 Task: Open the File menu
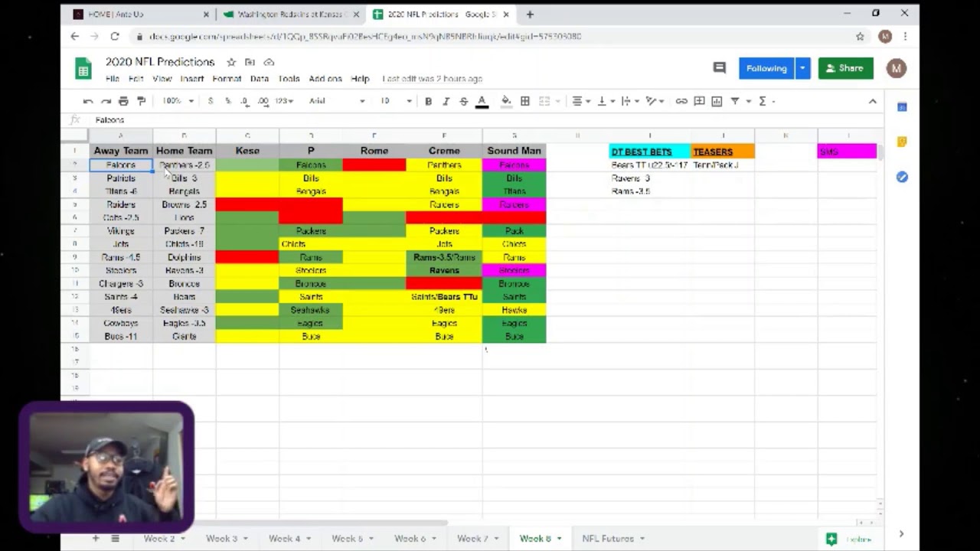click(113, 79)
